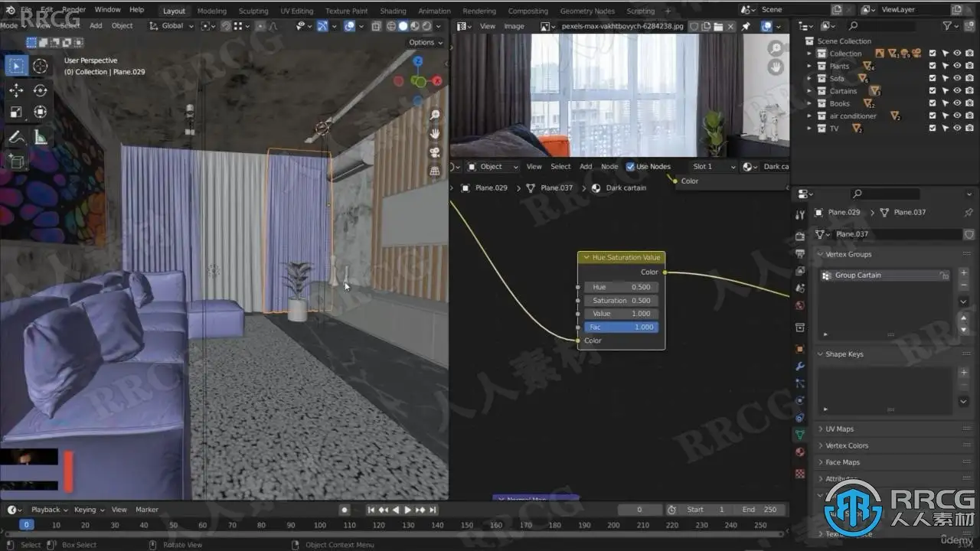This screenshot has height=551, width=980.
Task: Open the Material properties tab
Action: click(x=800, y=452)
